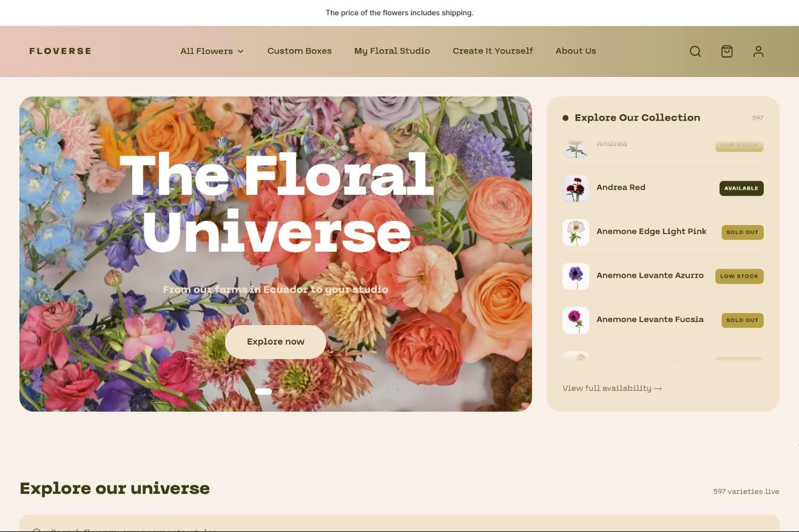This screenshot has width=799, height=532.
Task: Click the '597 varieties live' text
Action: 746,491
